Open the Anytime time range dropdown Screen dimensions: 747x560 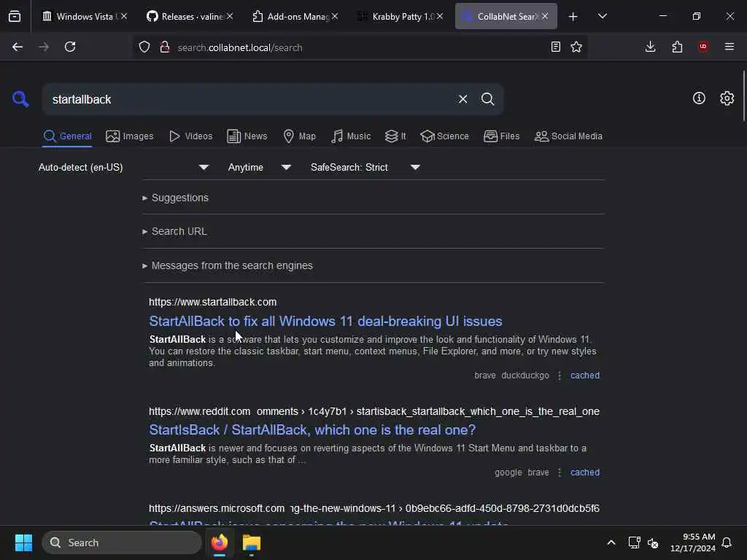click(x=260, y=167)
